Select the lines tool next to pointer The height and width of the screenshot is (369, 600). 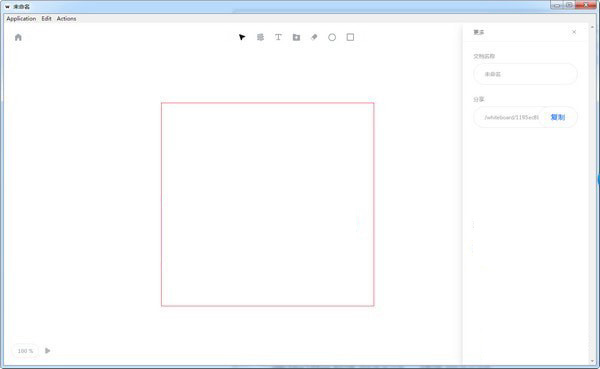pos(260,37)
